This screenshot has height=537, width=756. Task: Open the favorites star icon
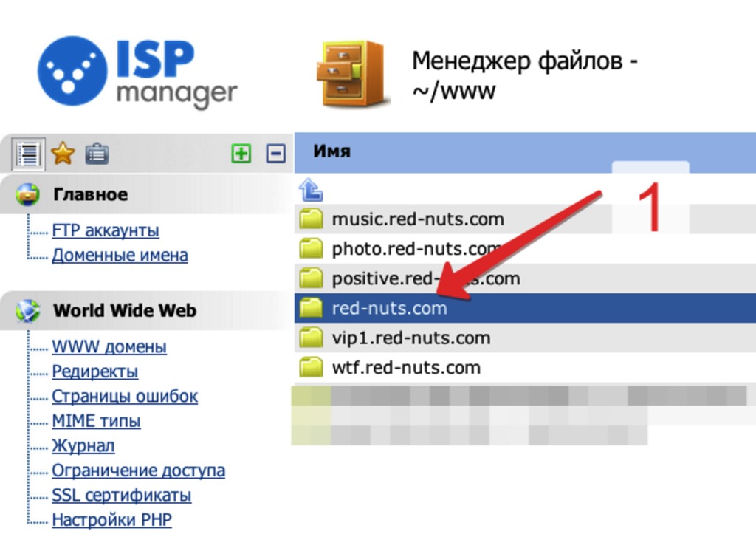click(63, 154)
